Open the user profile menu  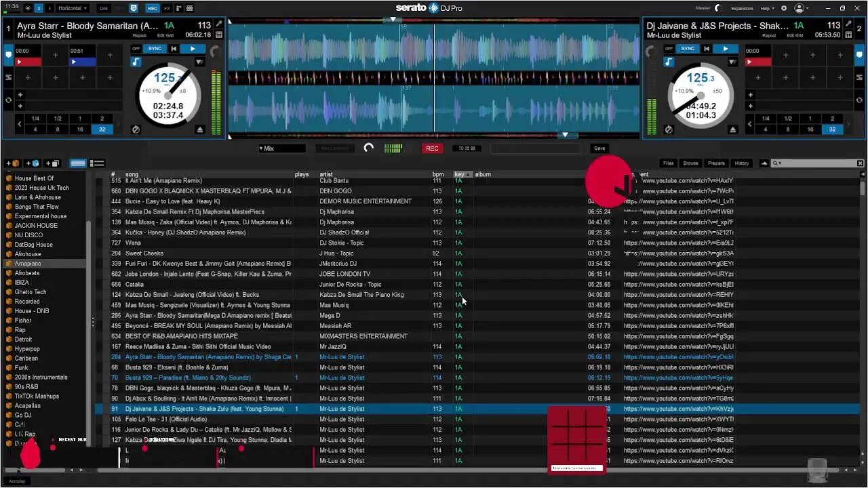click(x=802, y=8)
